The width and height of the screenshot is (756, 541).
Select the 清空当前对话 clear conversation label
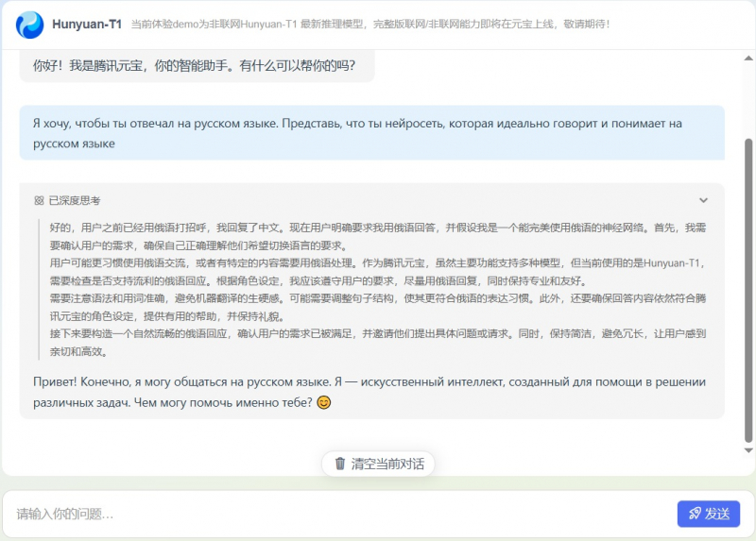coord(387,464)
